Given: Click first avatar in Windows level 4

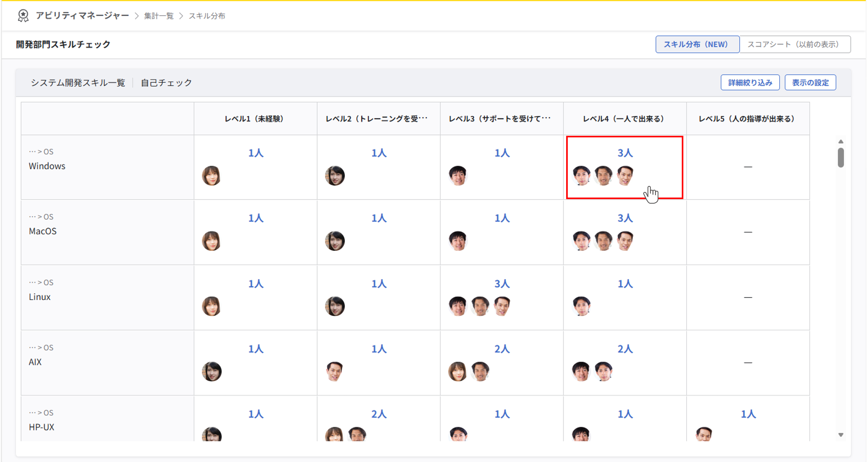Looking at the screenshot, I should [582, 176].
